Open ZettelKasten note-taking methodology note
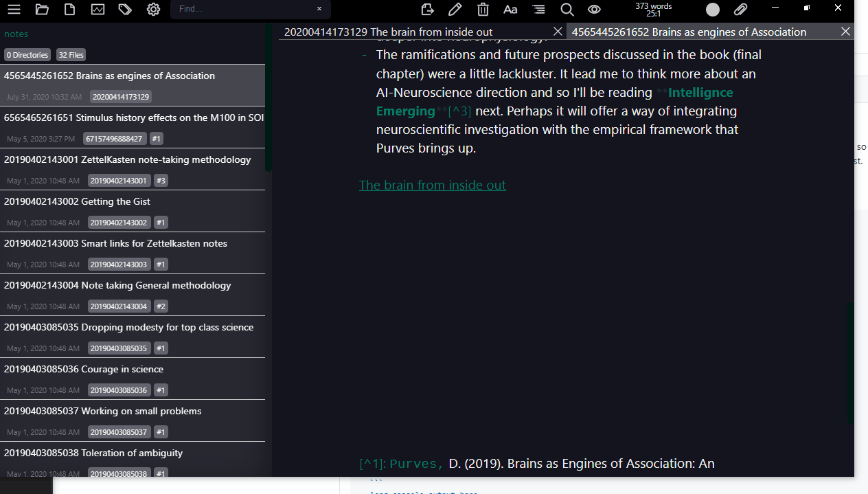 coord(133,169)
